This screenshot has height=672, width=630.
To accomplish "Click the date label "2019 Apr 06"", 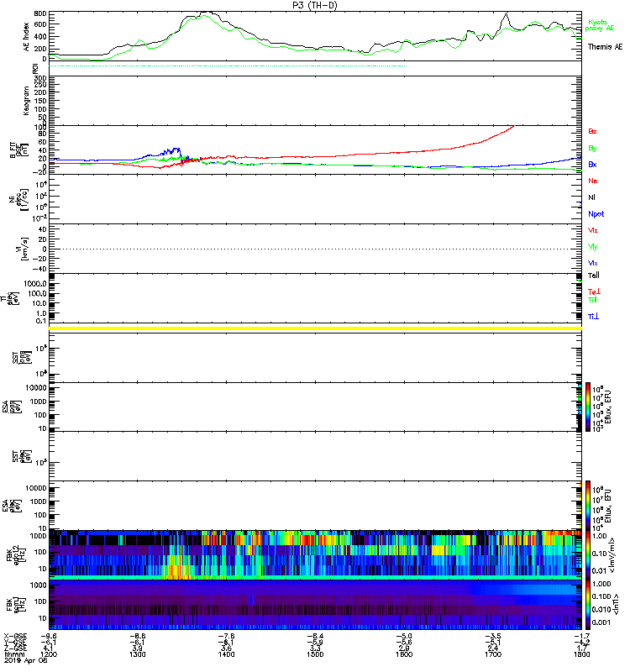I will [x=25, y=660].
